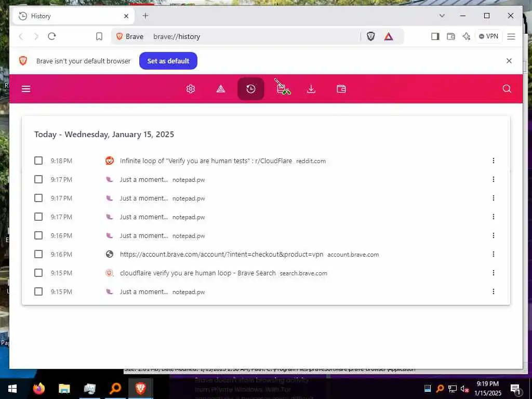Open more actions for third 9:17 PM entry
532x399 pixels.
click(x=494, y=217)
